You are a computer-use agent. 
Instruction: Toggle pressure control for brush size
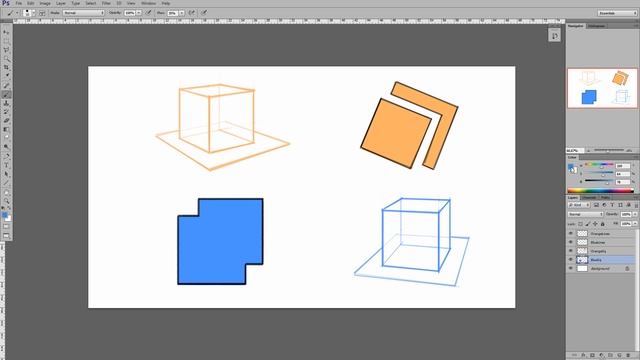click(x=204, y=13)
